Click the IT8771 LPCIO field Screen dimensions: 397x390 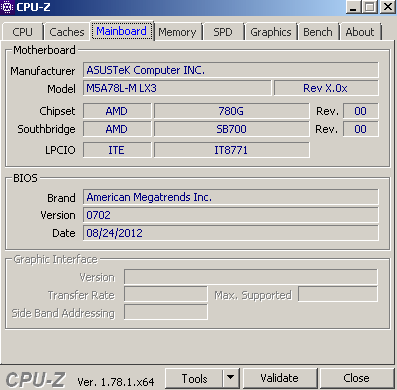[231, 150]
